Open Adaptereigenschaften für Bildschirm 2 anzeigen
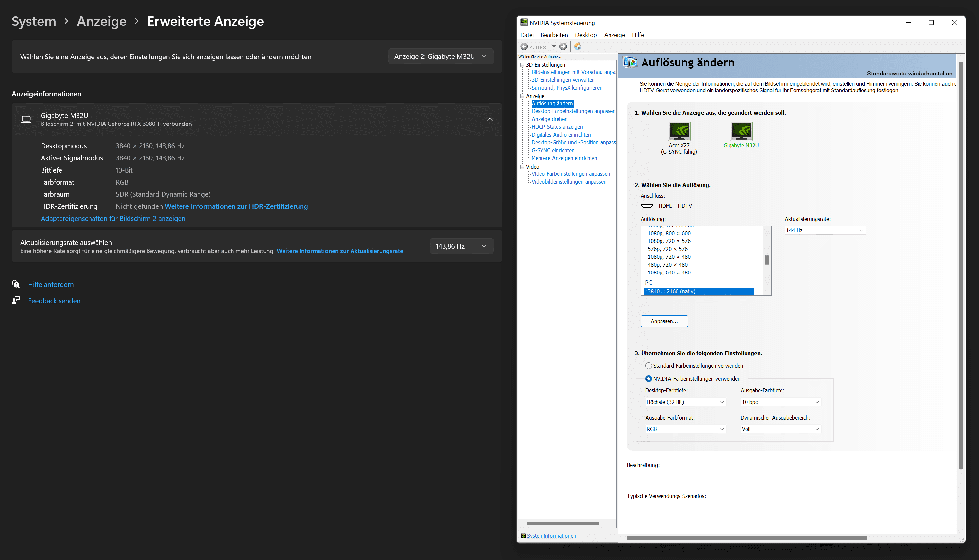The height and width of the screenshot is (560, 979). point(113,219)
